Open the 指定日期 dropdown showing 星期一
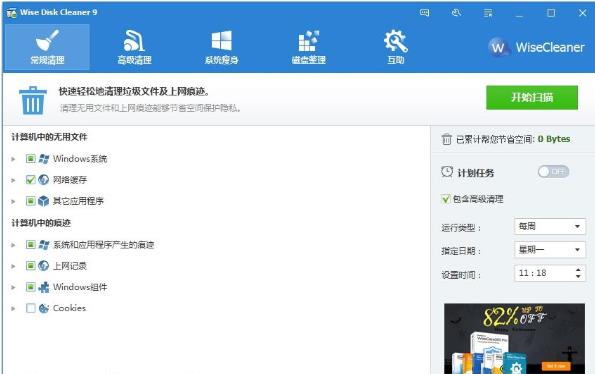The width and height of the screenshot is (595, 374). [549, 250]
